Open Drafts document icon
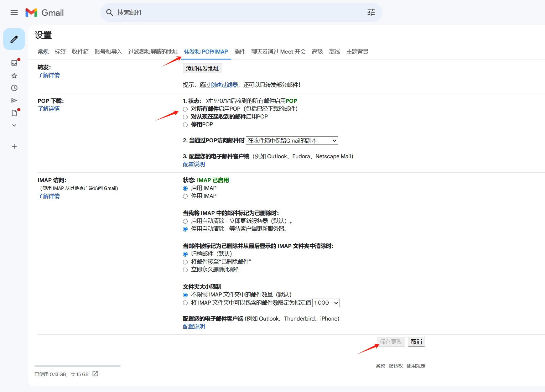 pyautogui.click(x=14, y=113)
